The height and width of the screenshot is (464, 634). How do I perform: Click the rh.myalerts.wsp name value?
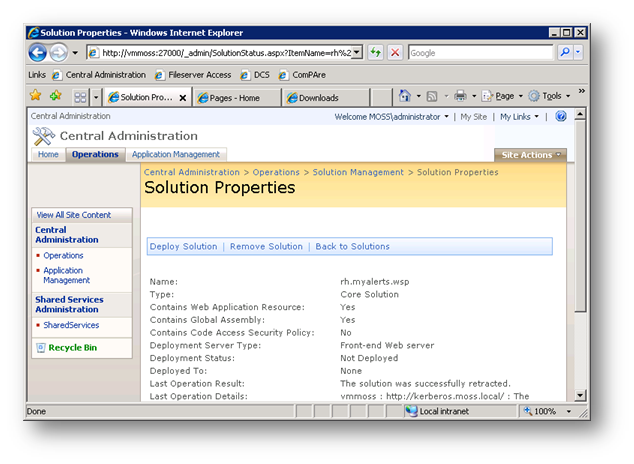(x=374, y=282)
